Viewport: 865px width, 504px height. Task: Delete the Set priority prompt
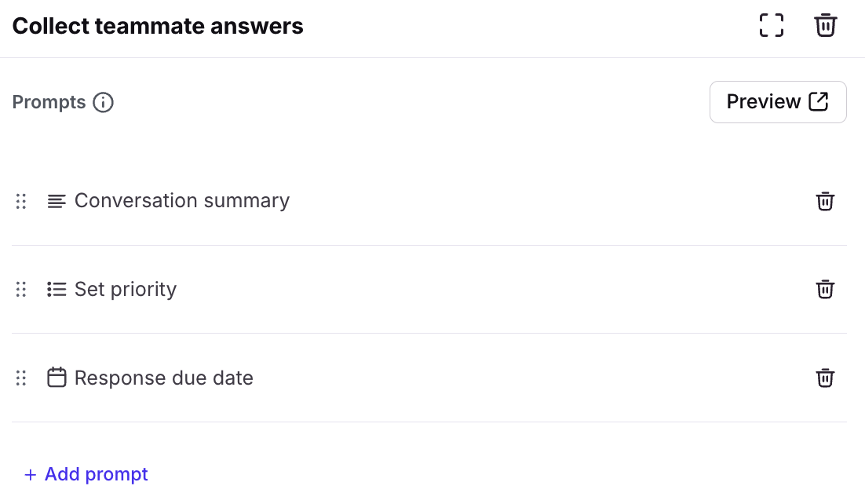coord(825,289)
